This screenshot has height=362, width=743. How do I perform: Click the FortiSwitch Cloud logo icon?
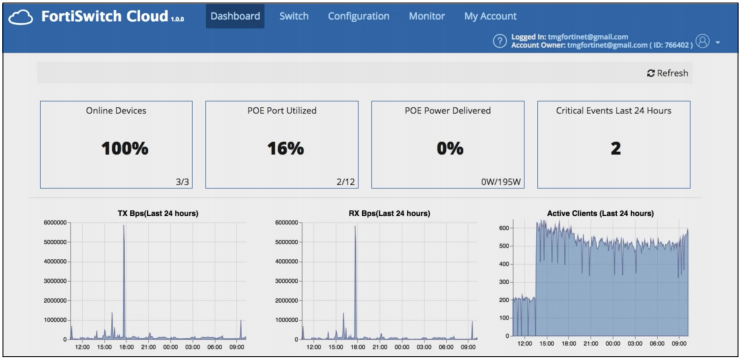[21, 17]
